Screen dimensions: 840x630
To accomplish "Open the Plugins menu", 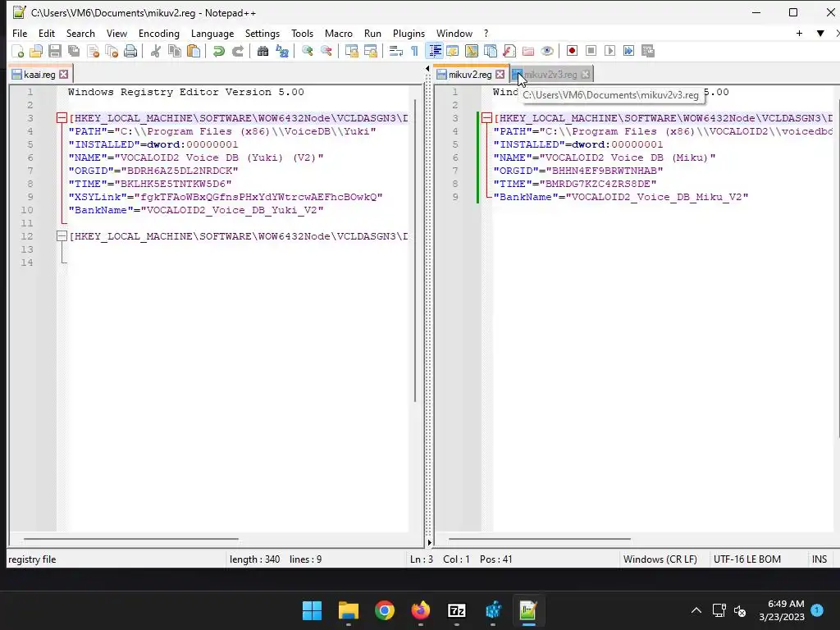I will coord(409,33).
